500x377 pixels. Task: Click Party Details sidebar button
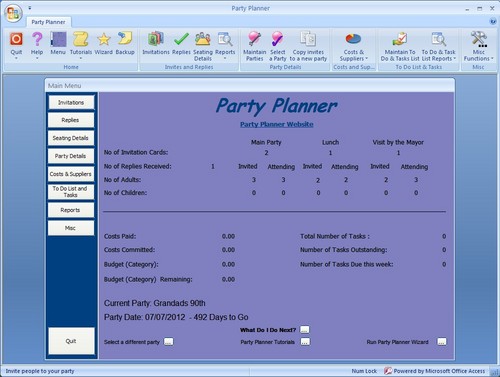(71, 156)
